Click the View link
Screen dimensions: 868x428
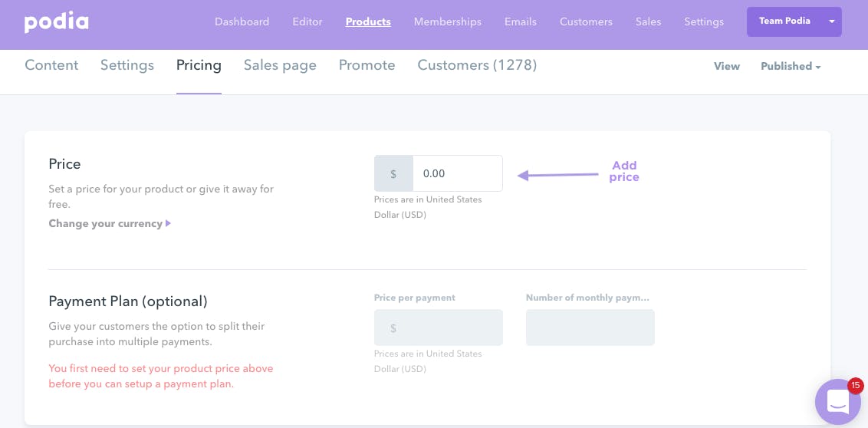(727, 66)
